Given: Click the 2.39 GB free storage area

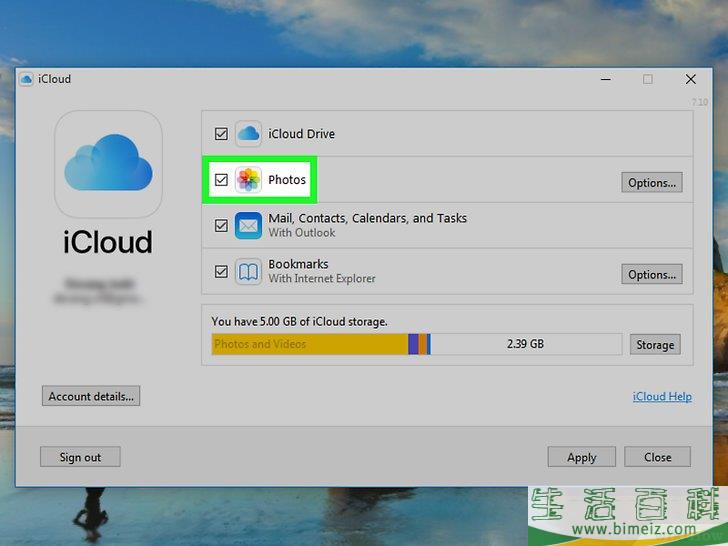Looking at the screenshot, I should (526, 344).
